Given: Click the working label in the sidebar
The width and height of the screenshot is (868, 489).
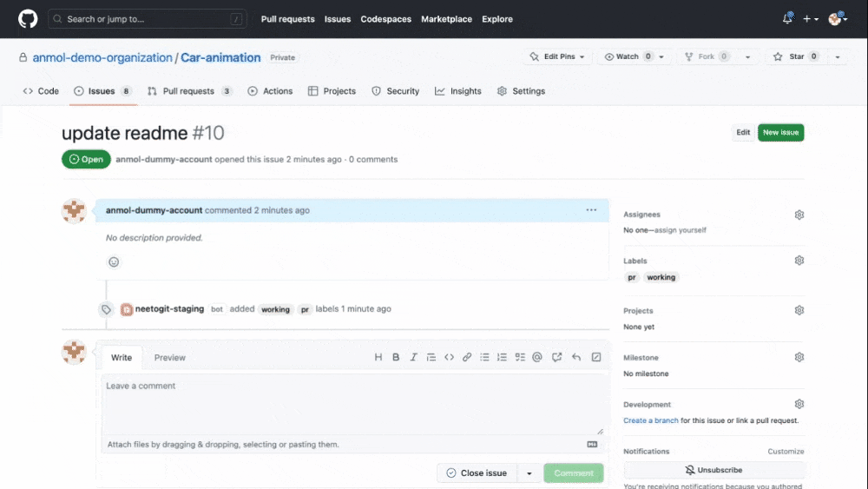Looking at the screenshot, I should point(661,277).
